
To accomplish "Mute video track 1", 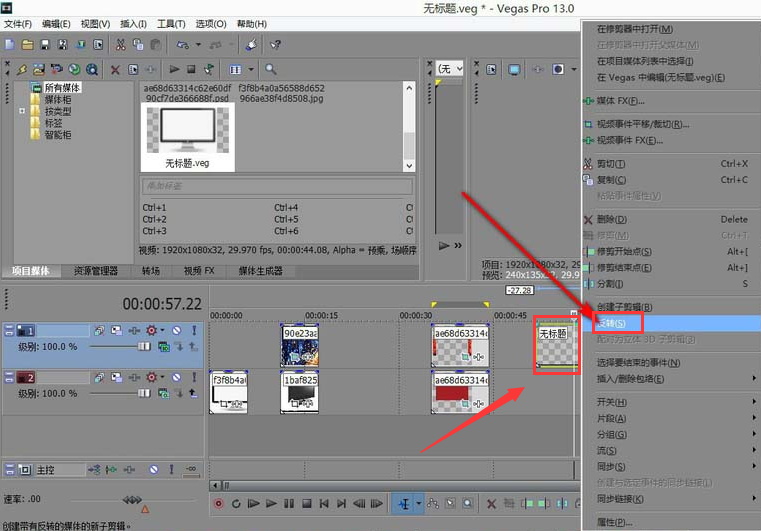I will tap(176, 330).
